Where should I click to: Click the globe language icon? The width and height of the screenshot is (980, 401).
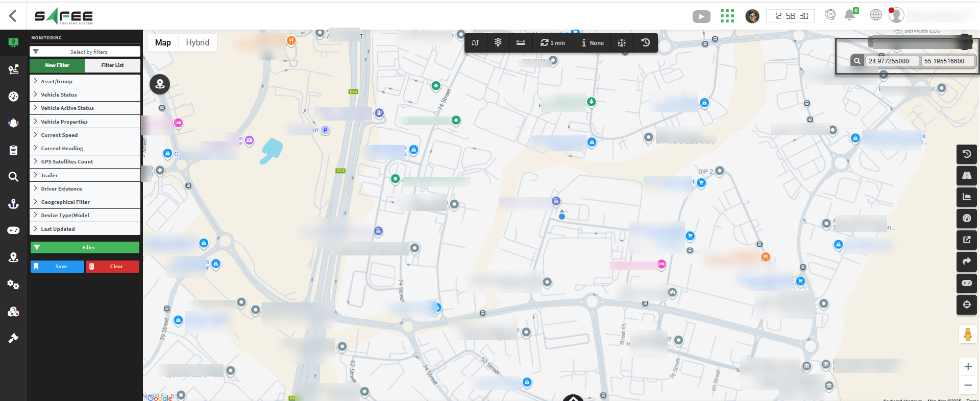coord(876,15)
